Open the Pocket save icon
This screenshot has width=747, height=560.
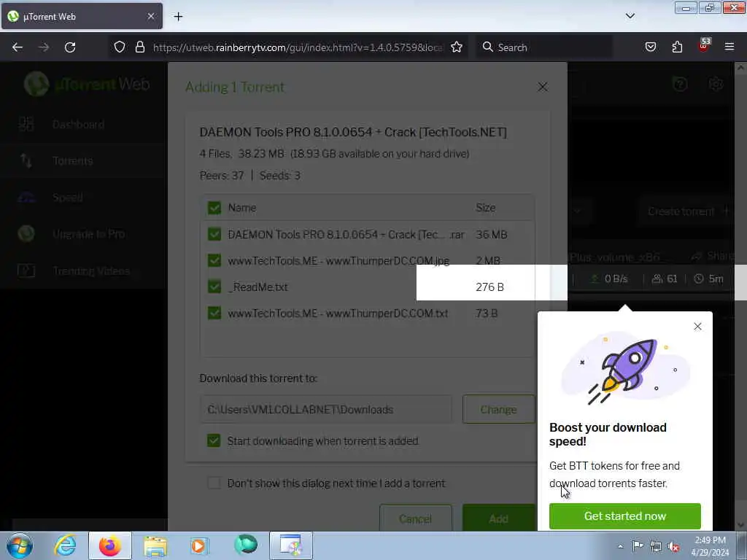650,47
